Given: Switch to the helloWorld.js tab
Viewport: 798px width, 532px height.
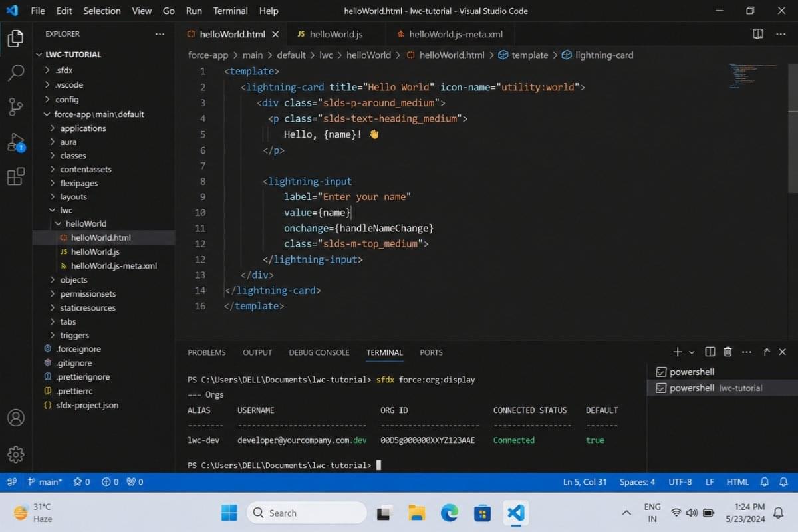Looking at the screenshot, I should pyautogui.click(x=336, y=34).
